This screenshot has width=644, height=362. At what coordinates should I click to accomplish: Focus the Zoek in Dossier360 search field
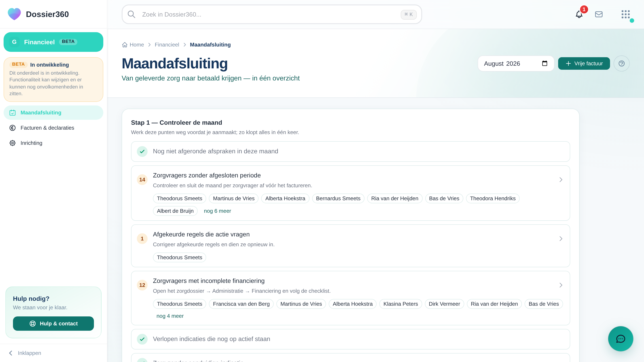point(272,15)
